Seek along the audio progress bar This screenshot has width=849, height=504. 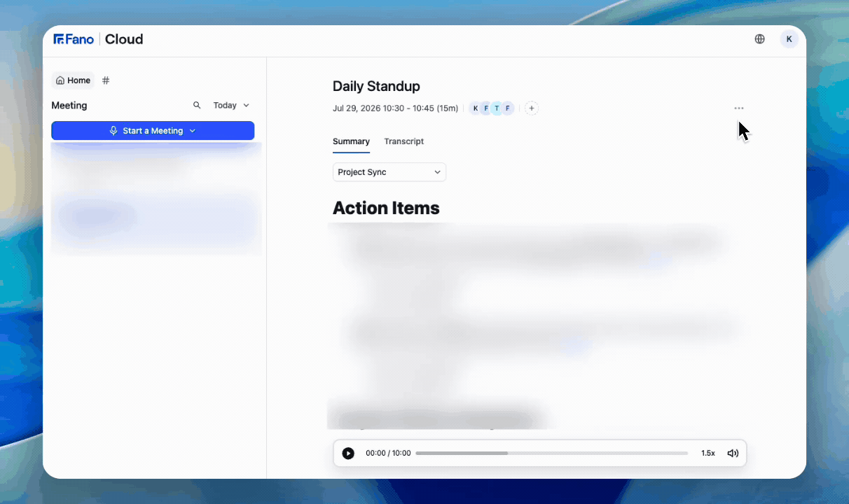point(552,453)
